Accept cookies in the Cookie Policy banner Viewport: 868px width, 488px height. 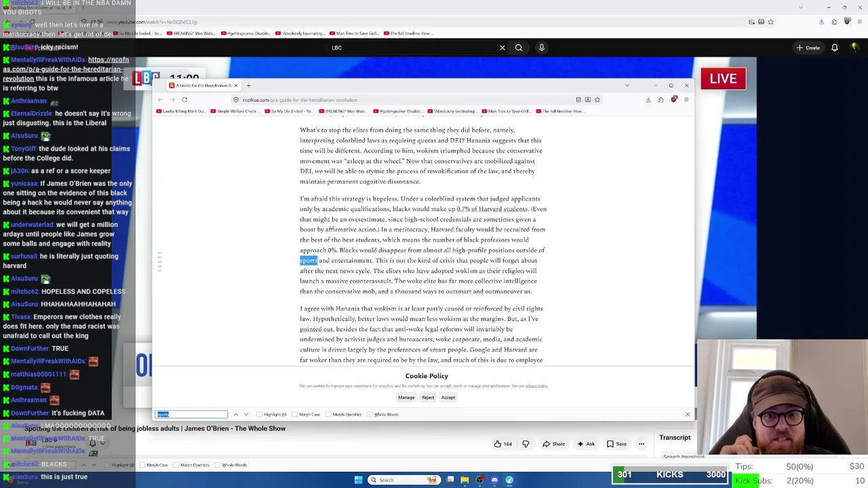(x=448, y=398)
